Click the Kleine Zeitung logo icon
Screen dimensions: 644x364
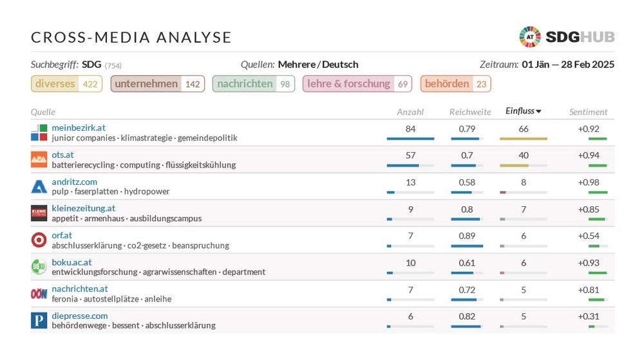[39, 213]
